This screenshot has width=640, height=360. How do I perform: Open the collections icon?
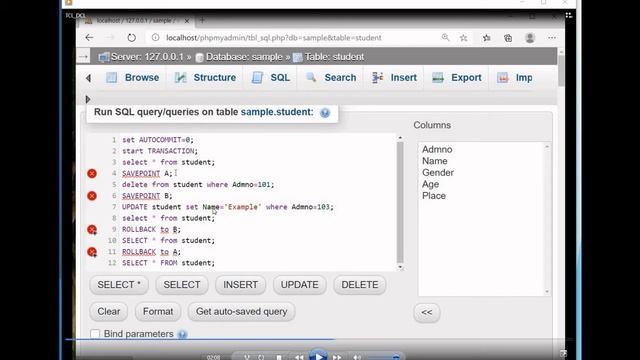coord(508,38)
